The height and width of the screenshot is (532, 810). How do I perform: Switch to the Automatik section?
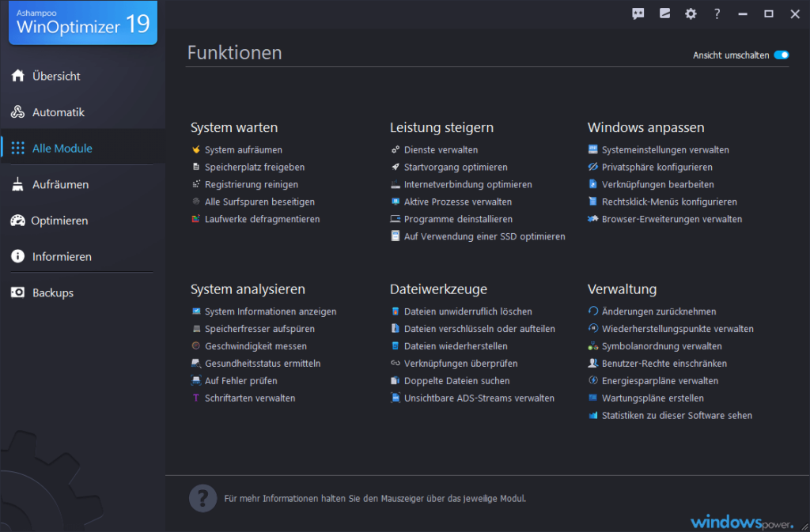[58, 112]
